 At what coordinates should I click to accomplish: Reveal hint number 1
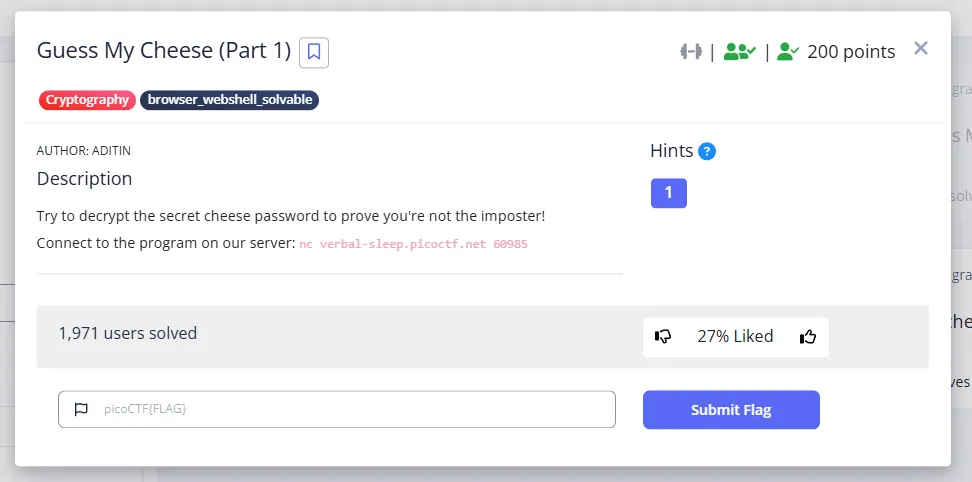(x=668, y=193)
